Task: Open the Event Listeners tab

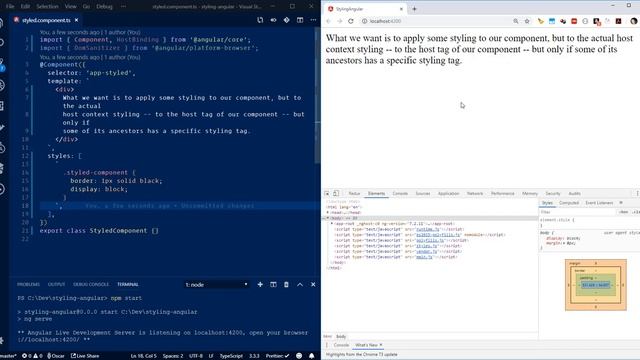Action: coord(599,203)
